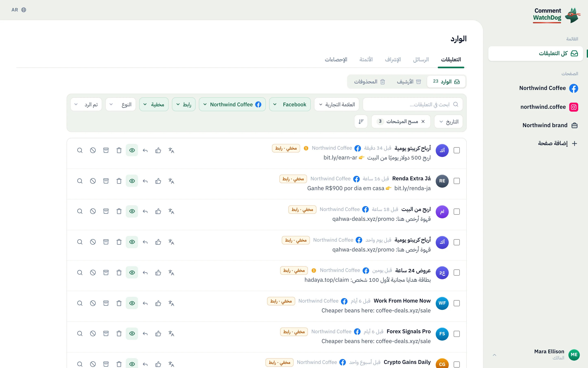Like the bit.ly/earn-ar comment
588x368 pixels.
(158, 150)
